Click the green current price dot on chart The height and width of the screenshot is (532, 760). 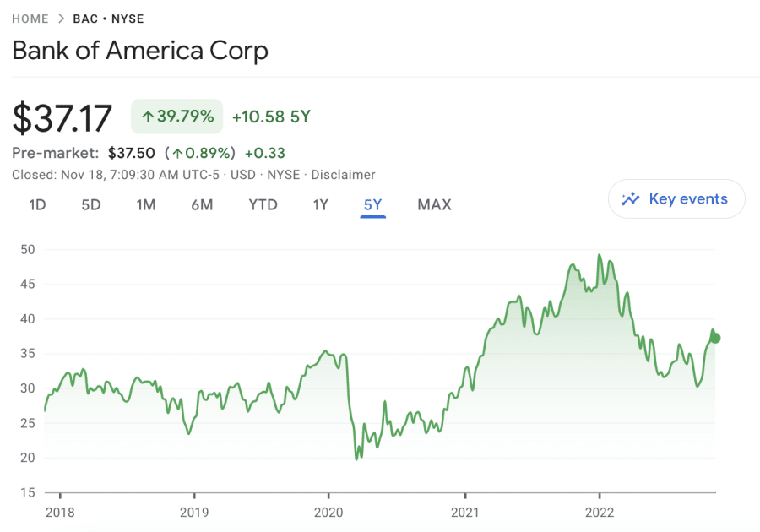click(716, 338)
